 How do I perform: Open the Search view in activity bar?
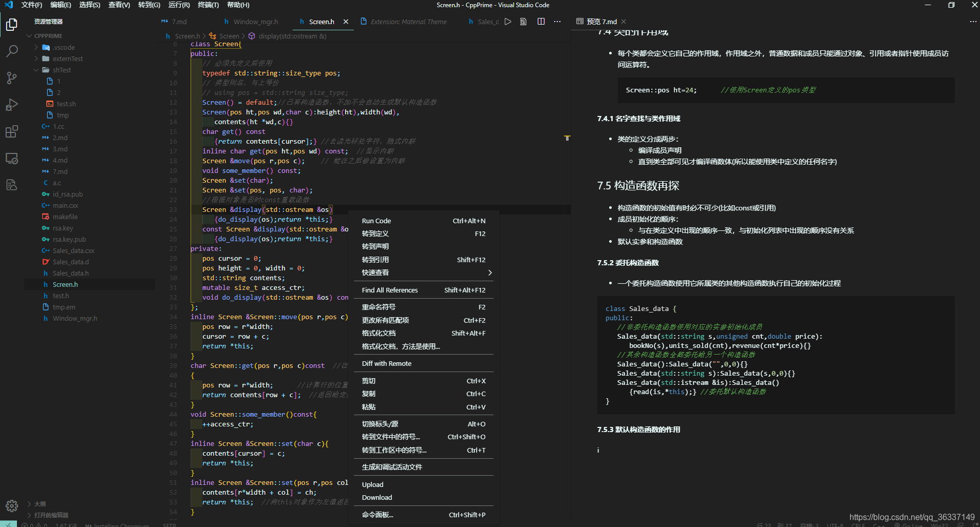click(11, 51)
